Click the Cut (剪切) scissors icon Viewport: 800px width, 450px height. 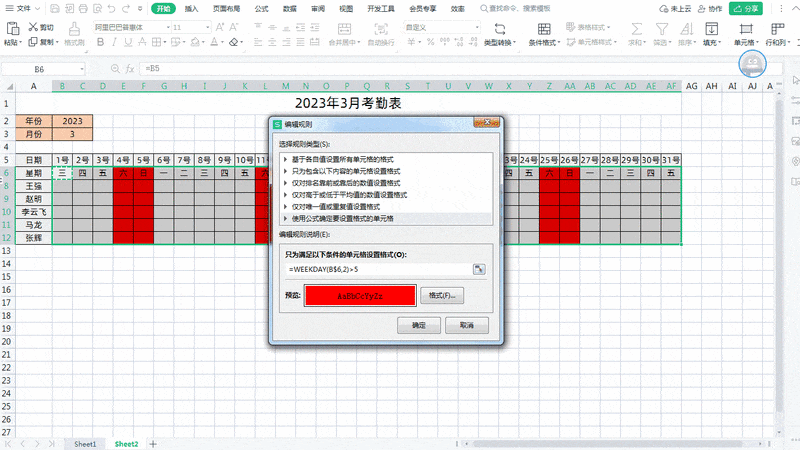[33, 27]
